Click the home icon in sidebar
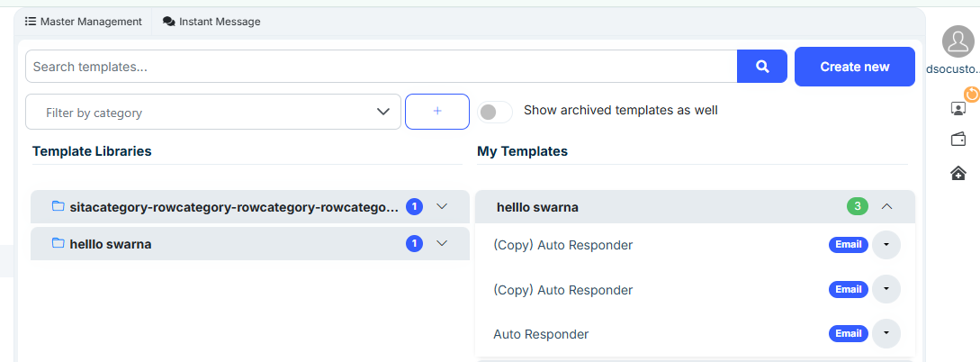This screenshot has height=362, width=980. click(958, 173)
